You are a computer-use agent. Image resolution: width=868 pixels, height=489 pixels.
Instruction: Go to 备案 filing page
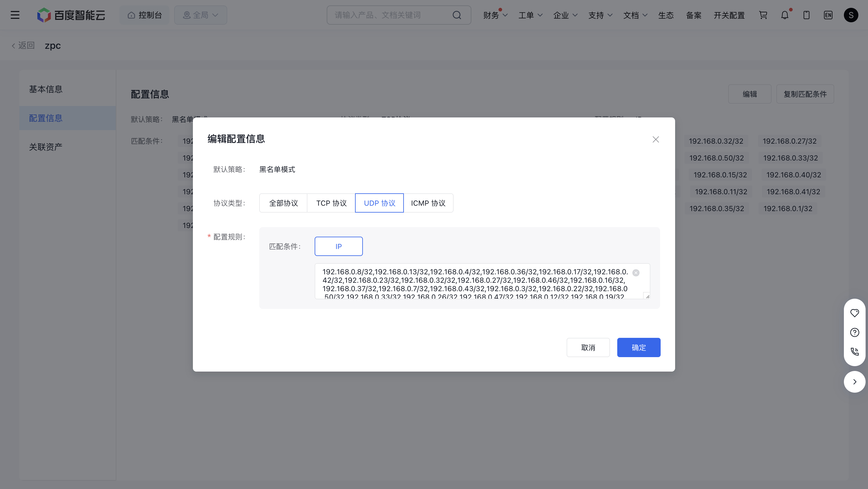pos(693,15)
